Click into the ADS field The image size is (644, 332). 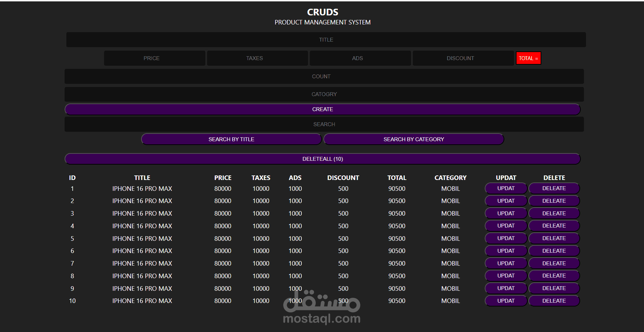[360, 58]
